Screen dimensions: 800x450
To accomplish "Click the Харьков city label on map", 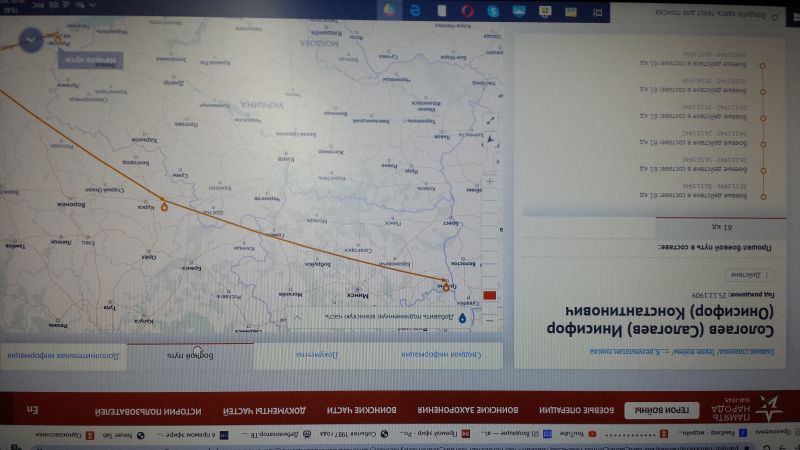I will (x=144, y=140).
